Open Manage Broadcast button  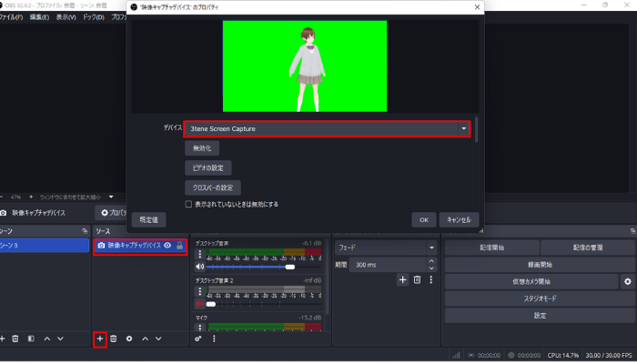(588, 248)
